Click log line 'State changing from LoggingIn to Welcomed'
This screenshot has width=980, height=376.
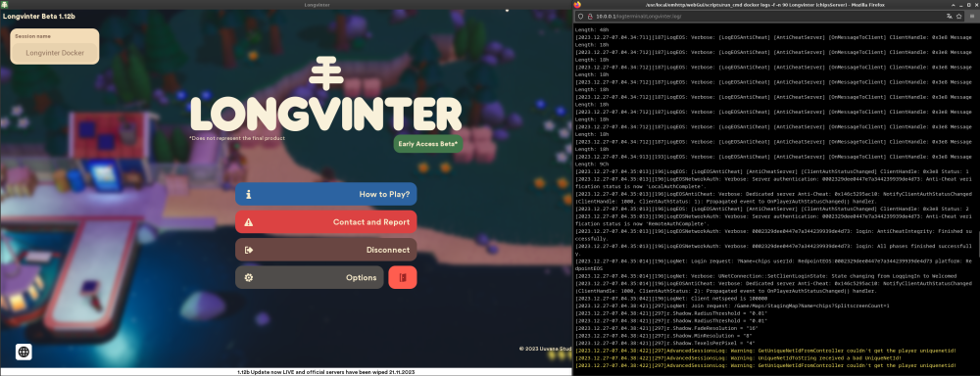click(x=765, y=276)
